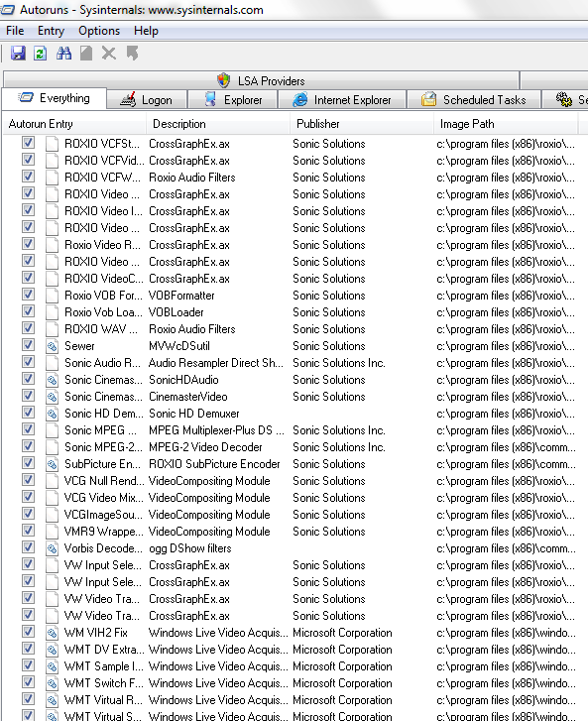Viewport: 588px width, 721px height.
Task: Select MPEG Multiplexer-Plus DS description
Action: click(216, 430)
